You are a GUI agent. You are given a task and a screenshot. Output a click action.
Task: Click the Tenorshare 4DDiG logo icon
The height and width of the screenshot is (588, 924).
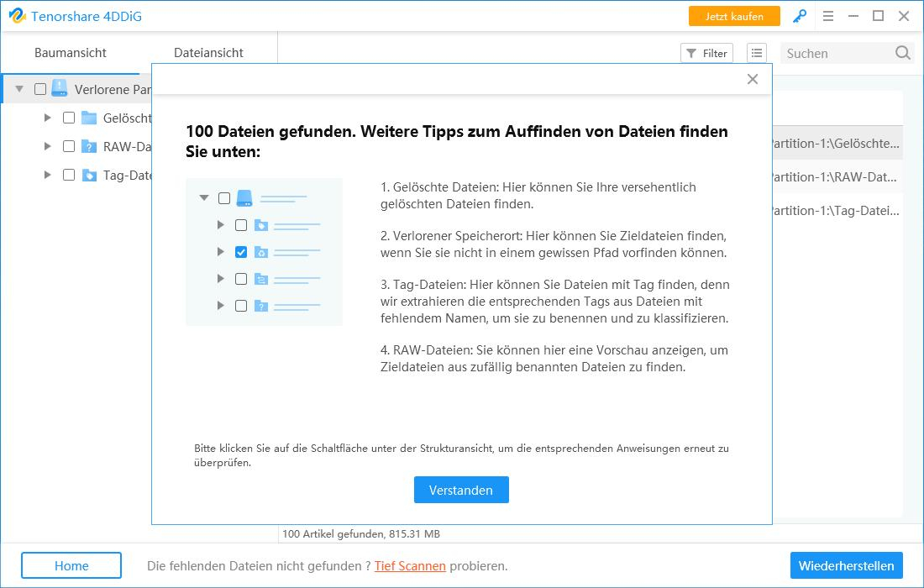(x=18, y=15)
